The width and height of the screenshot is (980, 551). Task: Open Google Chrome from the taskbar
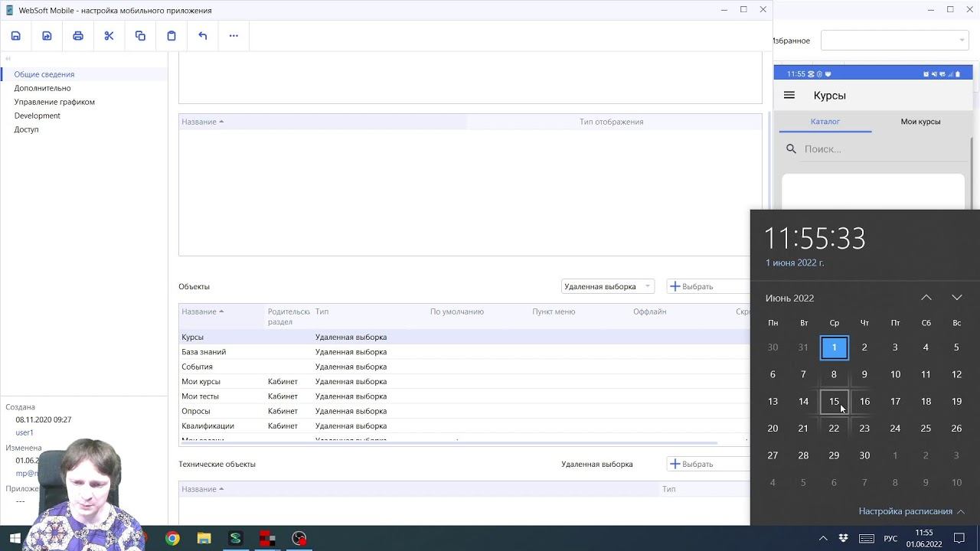172,539
